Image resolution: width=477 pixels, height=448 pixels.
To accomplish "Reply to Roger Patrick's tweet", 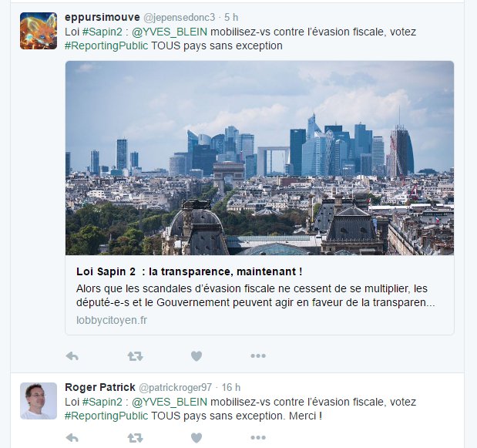I will (x=72, y=438).
